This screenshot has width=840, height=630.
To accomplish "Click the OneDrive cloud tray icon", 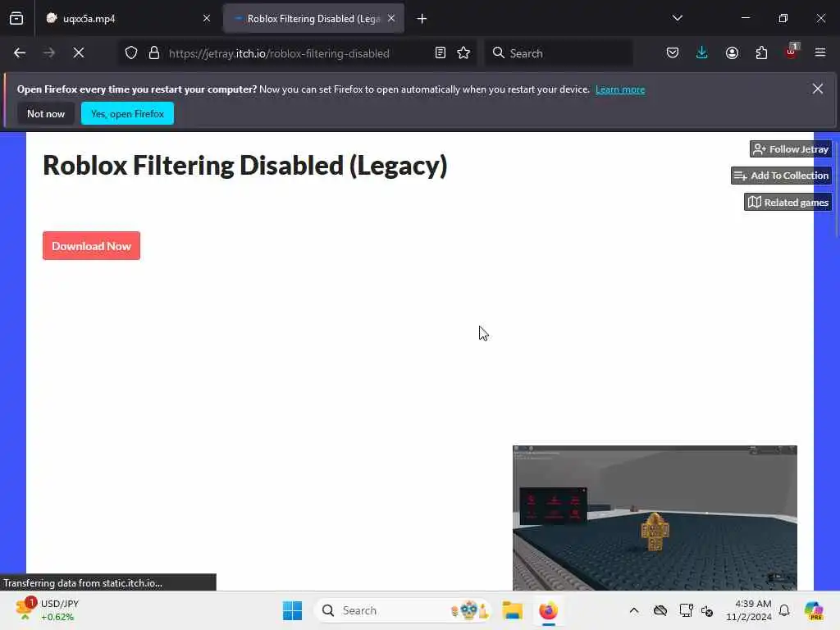I will point(660,610).
